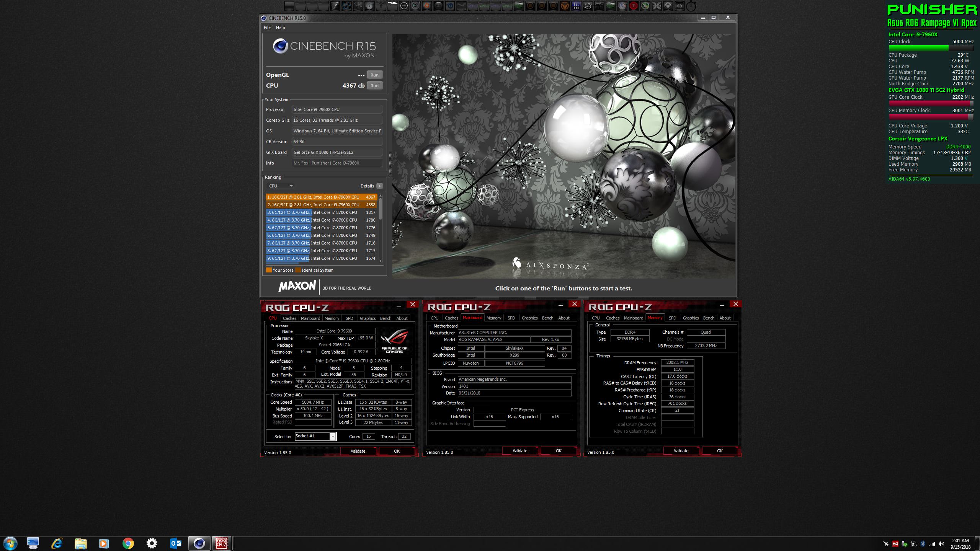
Task: Open Graphics tab in mainboard CPU-Z window
Action: click(x=529, y=318)
